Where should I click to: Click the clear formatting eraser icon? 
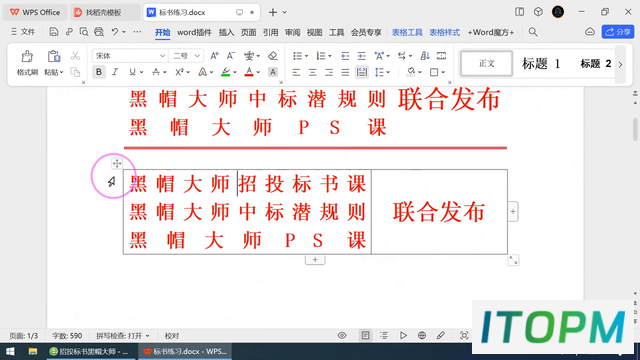point(273,56)
